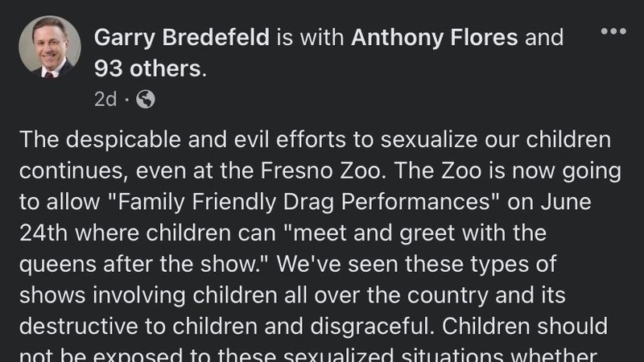Click the globe public-audience icon
644x362 pixels.
point(146,99)
